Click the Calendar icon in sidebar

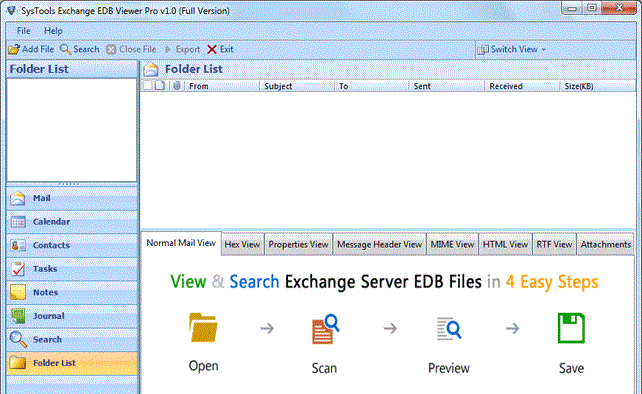click(x=18, y=222)
